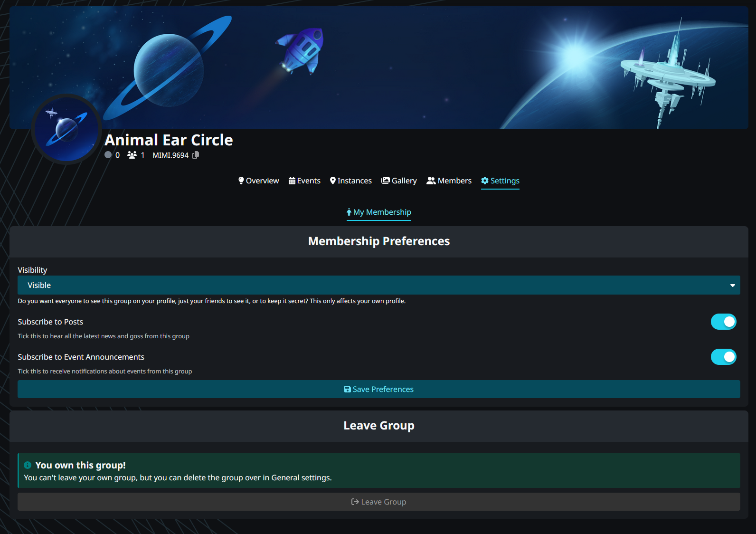Open the My Membership sub-tab

click(x=378, y=212)
